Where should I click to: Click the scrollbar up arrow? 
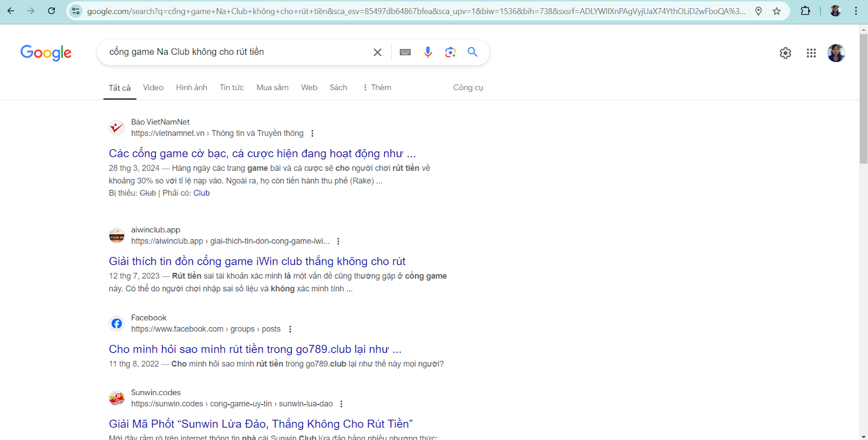point(864,29)
